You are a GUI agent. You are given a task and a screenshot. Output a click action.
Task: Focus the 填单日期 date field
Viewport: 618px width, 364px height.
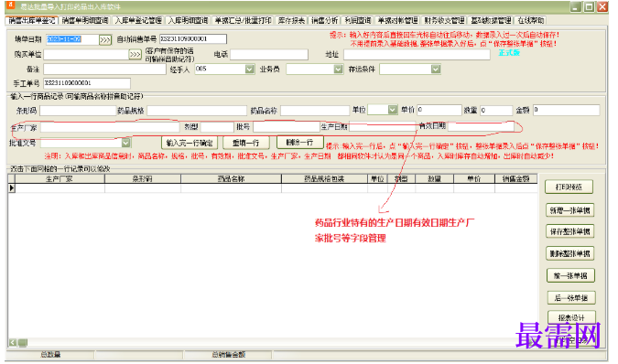click(x=72, y=39)
